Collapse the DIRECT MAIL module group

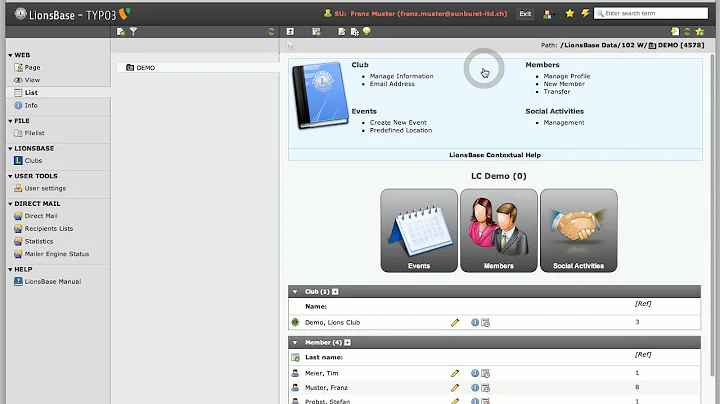pyautogui.click(x=10, y=204)
